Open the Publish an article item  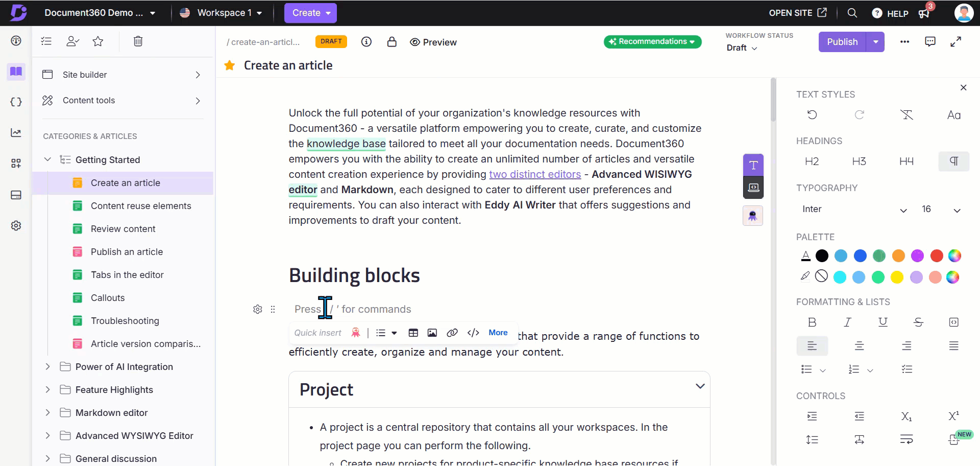127,252
